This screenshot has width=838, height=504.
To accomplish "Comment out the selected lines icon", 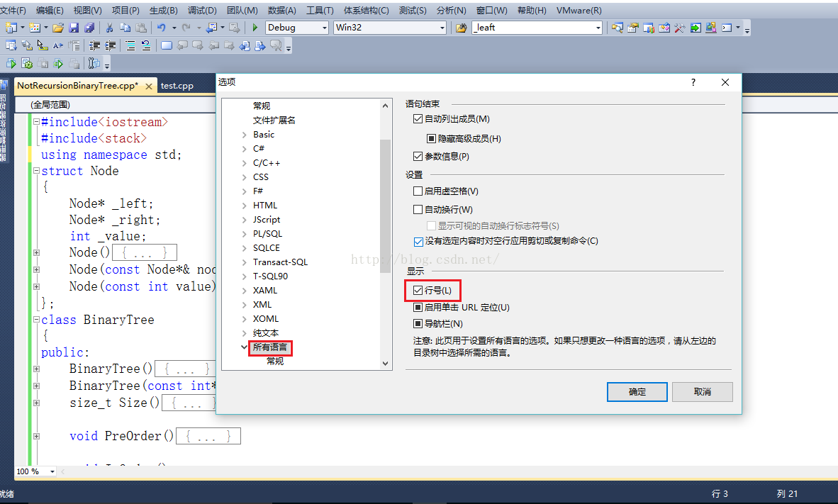I will (130, 46).
